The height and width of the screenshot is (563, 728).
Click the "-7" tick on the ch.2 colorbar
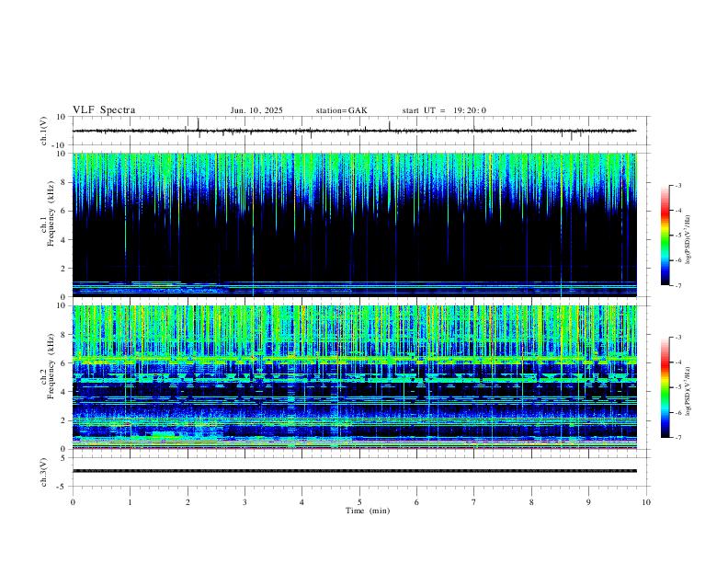click(677, 438)
